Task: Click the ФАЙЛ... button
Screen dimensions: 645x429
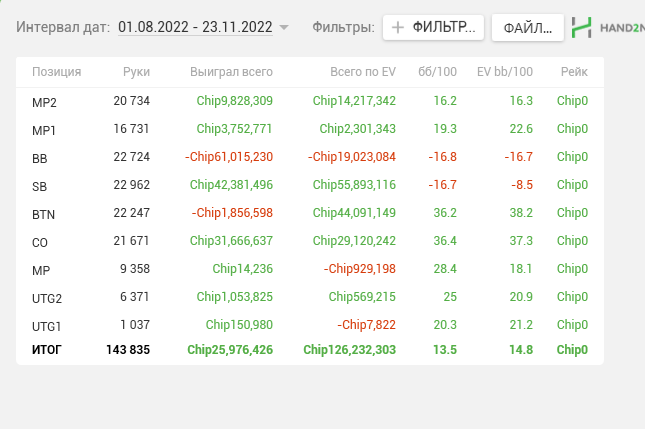Action: click(x=528, y=28)
